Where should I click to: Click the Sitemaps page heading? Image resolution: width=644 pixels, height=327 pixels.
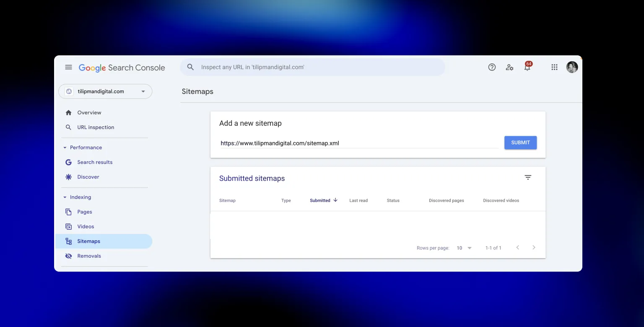(x=197, y=91)
